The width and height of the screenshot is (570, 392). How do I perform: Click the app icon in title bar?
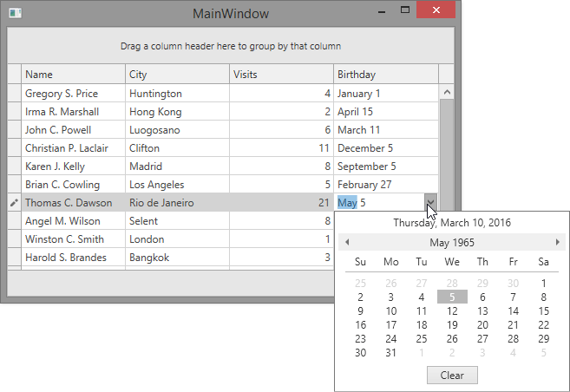(x=15, y=14)
